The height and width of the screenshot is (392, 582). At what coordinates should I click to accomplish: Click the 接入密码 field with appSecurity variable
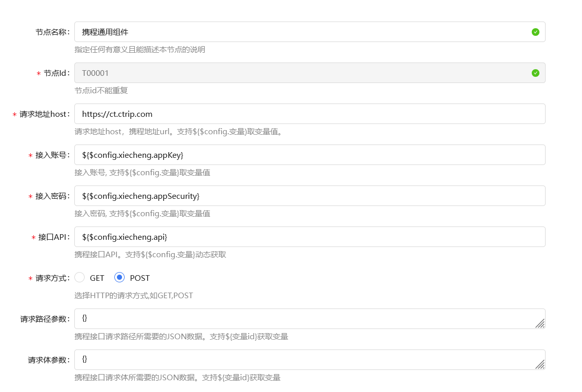point(308,196)
